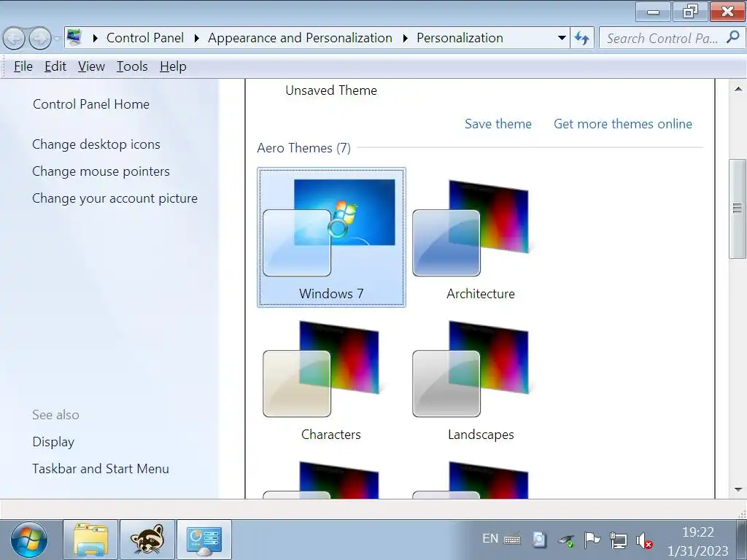Open Change mouse pointers
Viewport: 747px width, 560px height.
click(x=101, y=171)
